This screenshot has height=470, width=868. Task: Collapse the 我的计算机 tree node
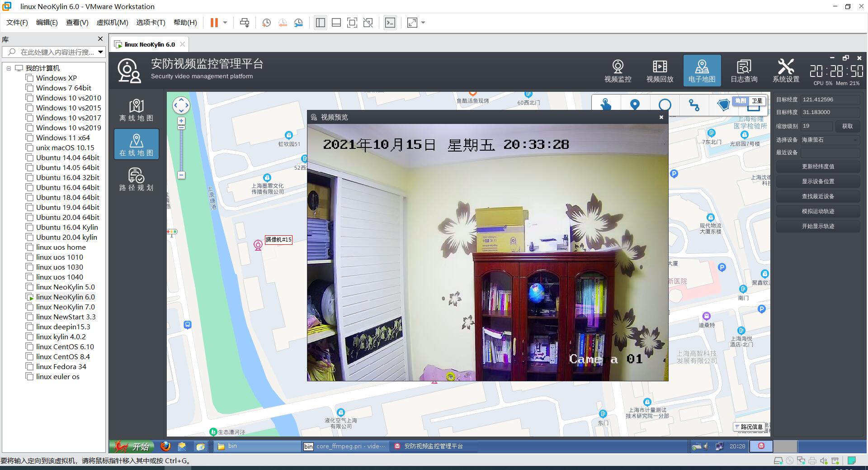click(9, 68)
